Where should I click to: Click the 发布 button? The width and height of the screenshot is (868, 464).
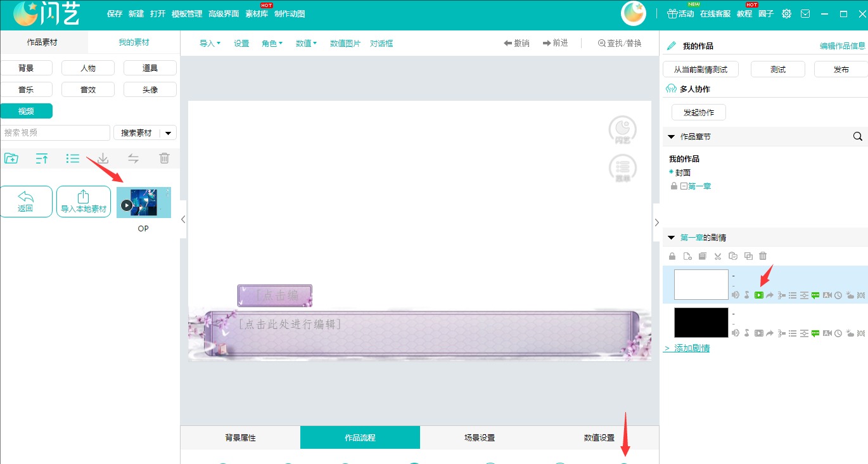pyautogui.click(x=841, y=70)
